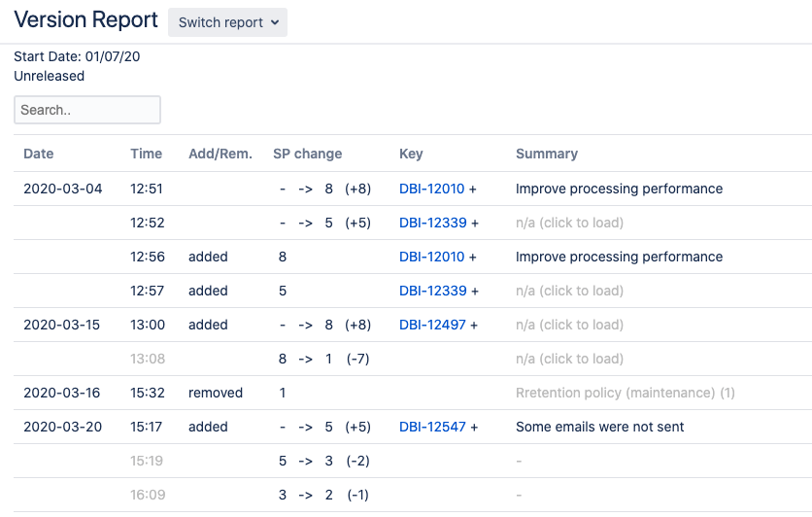Viewport: 812px width, 517px height.
Task: Click 'Improve processing performance' in 12:51 row
Action: coord(619,189)
